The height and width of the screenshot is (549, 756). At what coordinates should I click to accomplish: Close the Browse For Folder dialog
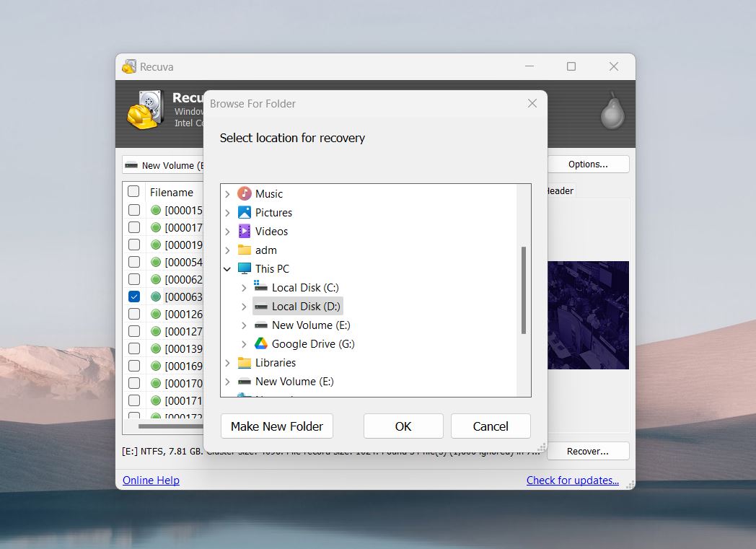point(532,104)
